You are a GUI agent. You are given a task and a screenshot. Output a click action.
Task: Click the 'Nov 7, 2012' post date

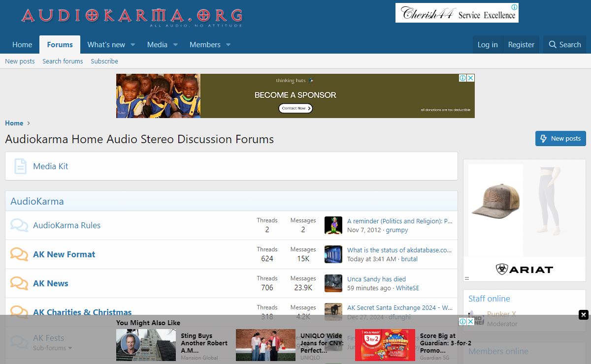point(364,230)
